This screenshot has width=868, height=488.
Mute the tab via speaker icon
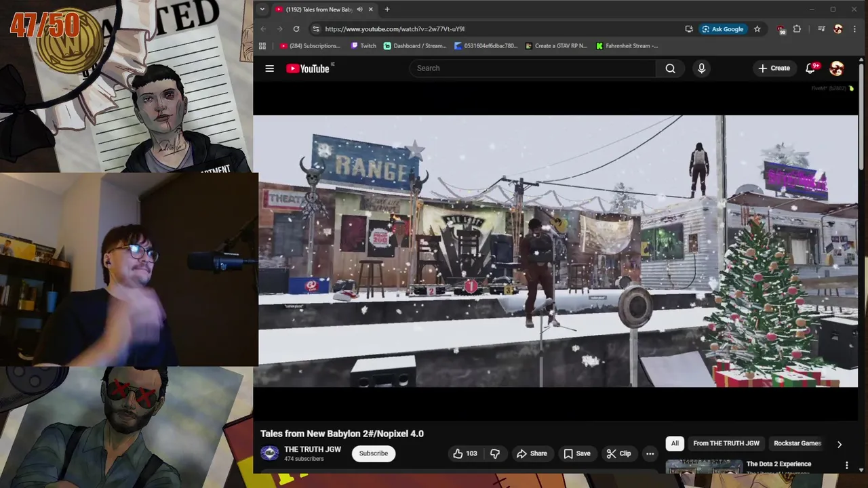coord(359,9)
